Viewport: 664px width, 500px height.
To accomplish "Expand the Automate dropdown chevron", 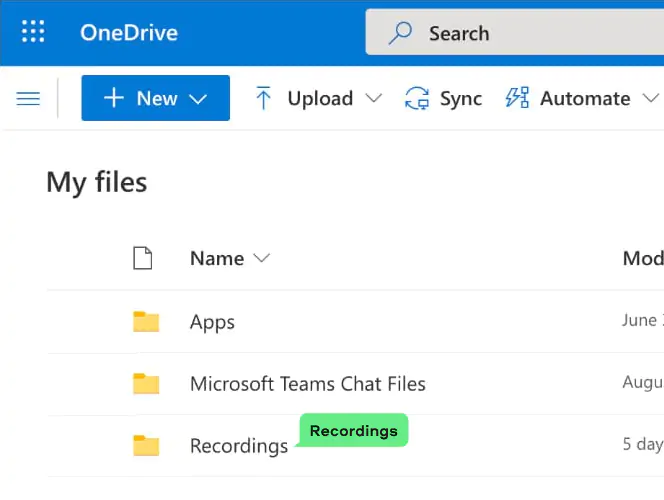I will click(650, 98).
